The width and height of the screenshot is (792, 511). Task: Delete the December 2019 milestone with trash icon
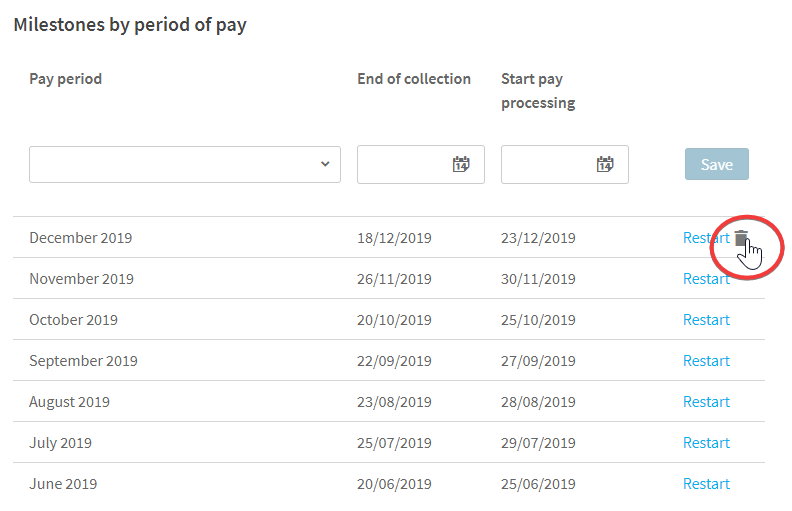[741, 238]
